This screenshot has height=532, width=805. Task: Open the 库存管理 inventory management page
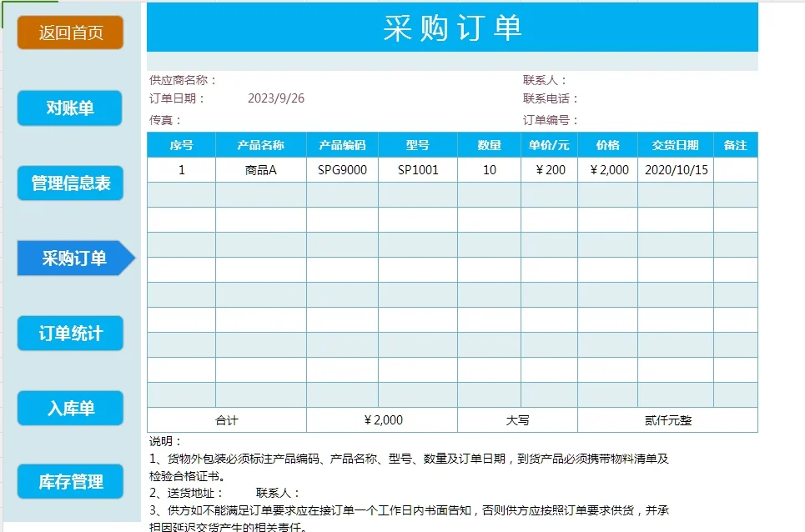[x=69, y=481]
